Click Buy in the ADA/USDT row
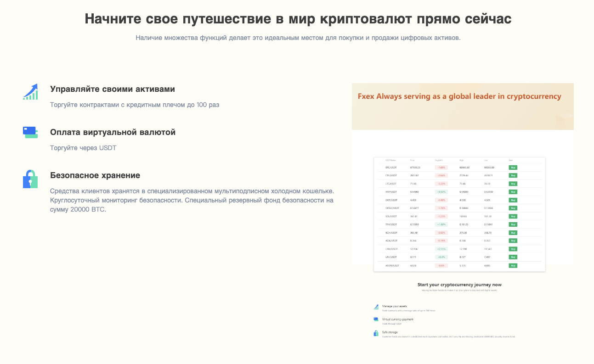The width and height of the screenshot is (594, 364). point(513,241)
